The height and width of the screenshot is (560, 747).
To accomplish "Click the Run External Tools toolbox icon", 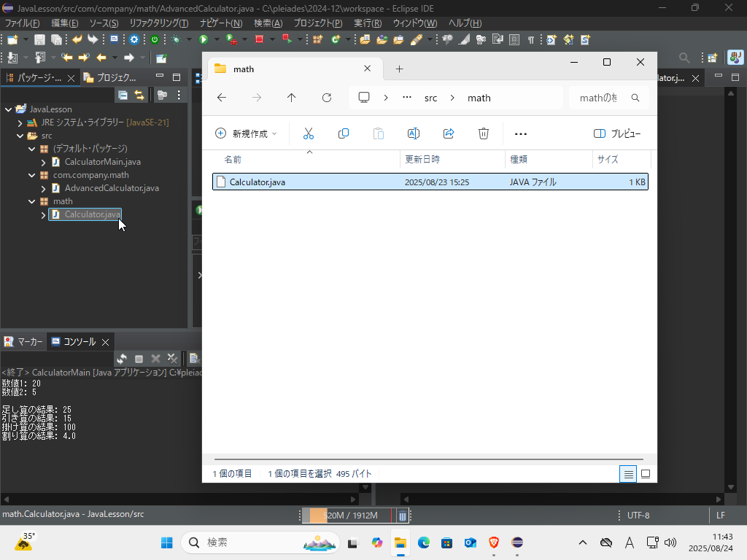I will point(231,40).
